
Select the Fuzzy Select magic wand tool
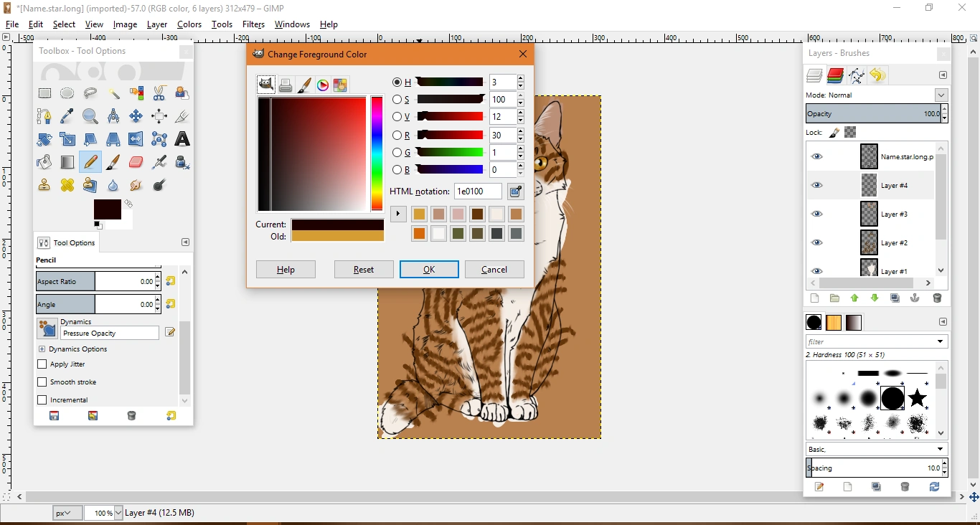coord(113,93)
